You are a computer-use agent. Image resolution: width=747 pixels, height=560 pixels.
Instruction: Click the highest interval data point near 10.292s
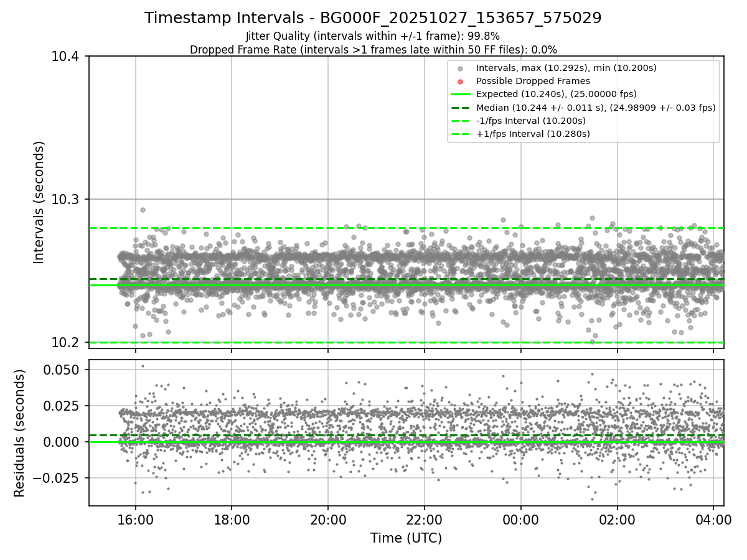click(143, 210)
